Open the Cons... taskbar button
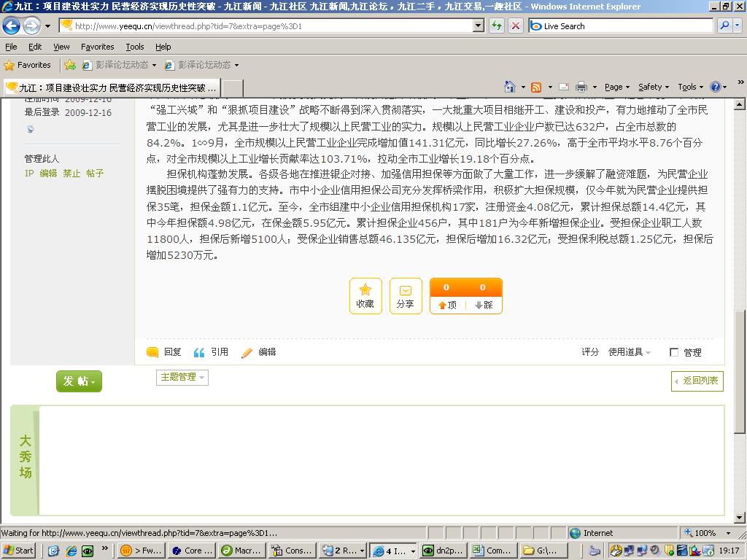 292,551
